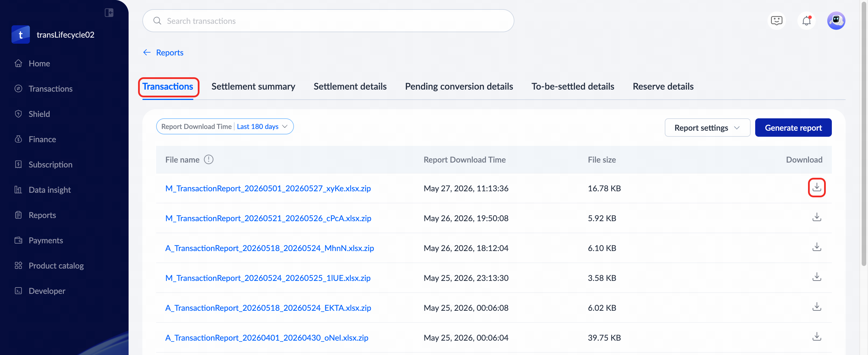
Task: Open Home in the sidebar
Action: coord(39,63)
